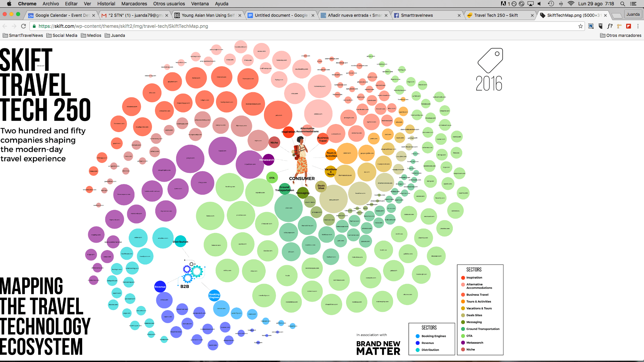Go back to previous page
The image size is (644, 362).
pos(5,26)
